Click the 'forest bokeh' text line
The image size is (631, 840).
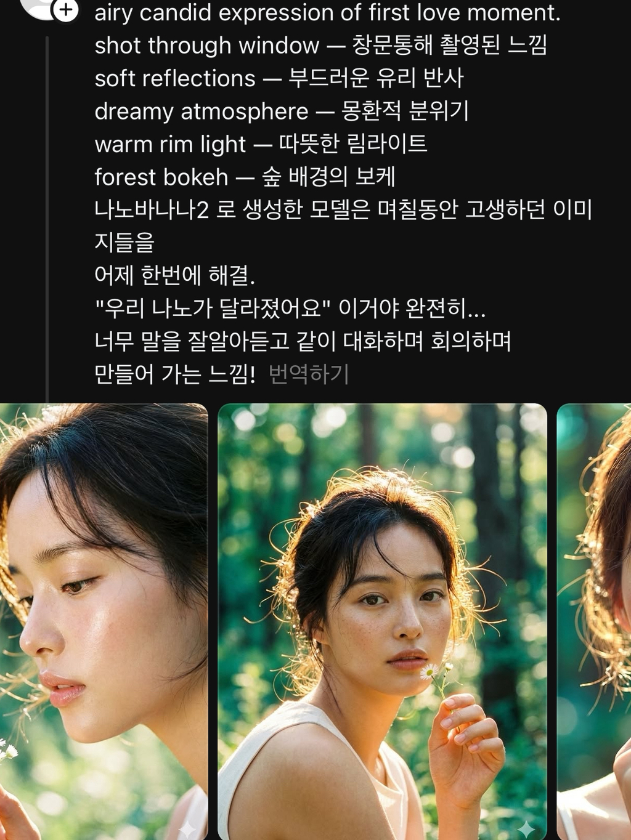pos(245,177)
